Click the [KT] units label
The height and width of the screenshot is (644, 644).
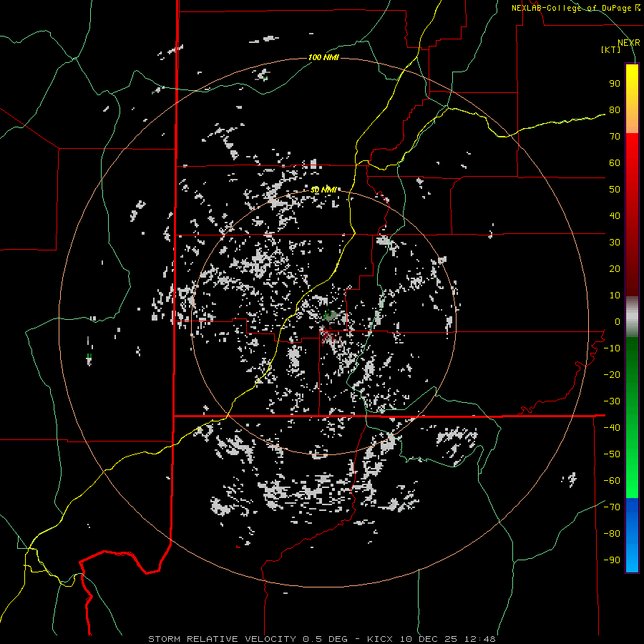pyautogui.click(x=610, y=49)
